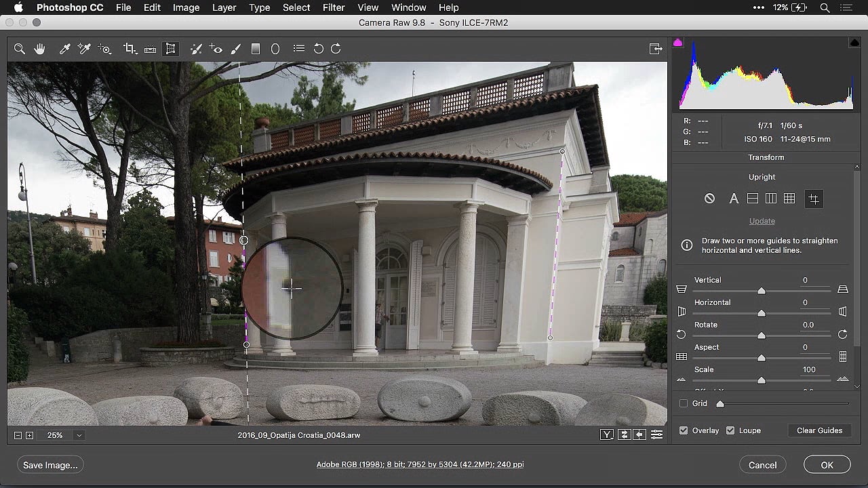
Task: Enable the Grid checkbox
Action: 684,403
